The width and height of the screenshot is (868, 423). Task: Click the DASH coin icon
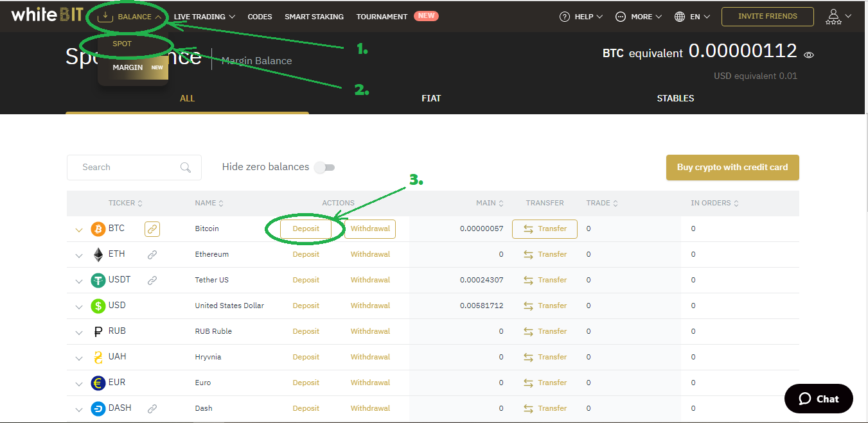[x=98, y=408]
